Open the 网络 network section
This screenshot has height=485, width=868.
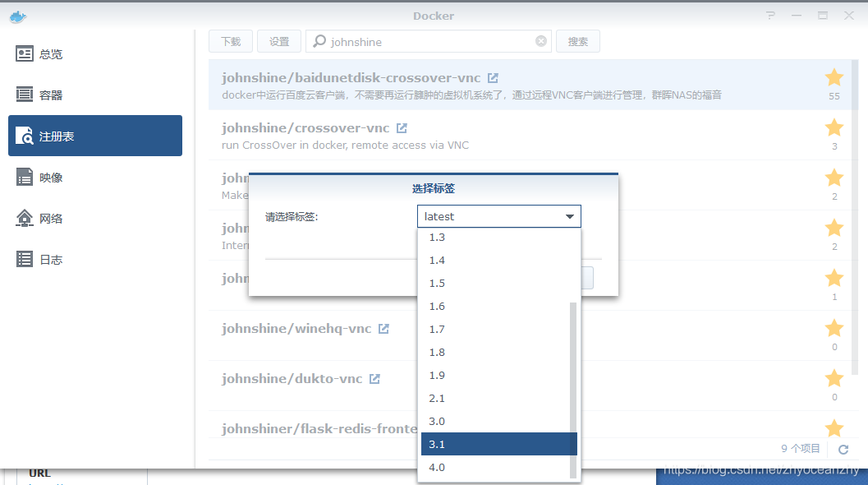[95, 219]
